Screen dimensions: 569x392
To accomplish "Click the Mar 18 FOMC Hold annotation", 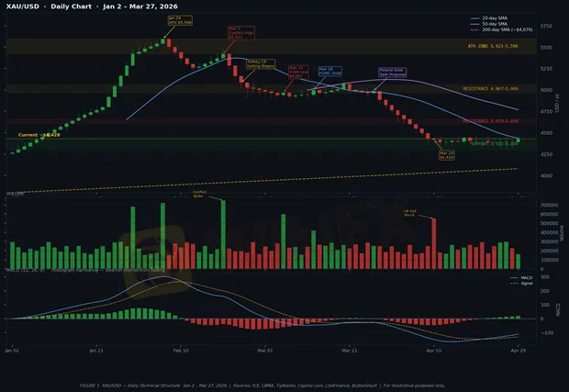I will (327, 70).
